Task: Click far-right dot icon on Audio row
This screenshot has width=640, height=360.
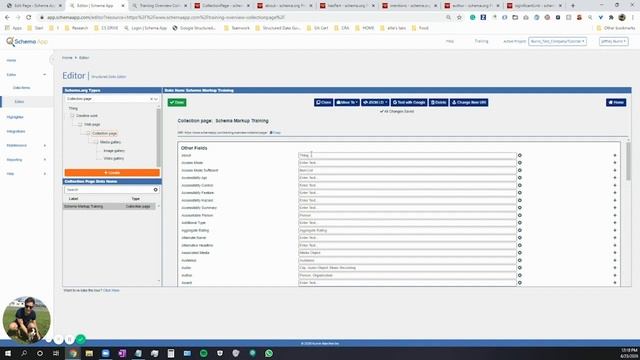Action: 615,268
